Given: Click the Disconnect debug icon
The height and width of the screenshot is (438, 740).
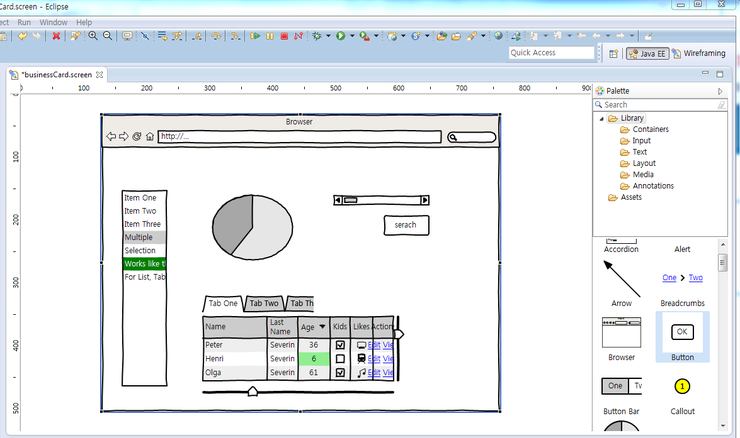Looking at the screenshot, I should point(298,36).
